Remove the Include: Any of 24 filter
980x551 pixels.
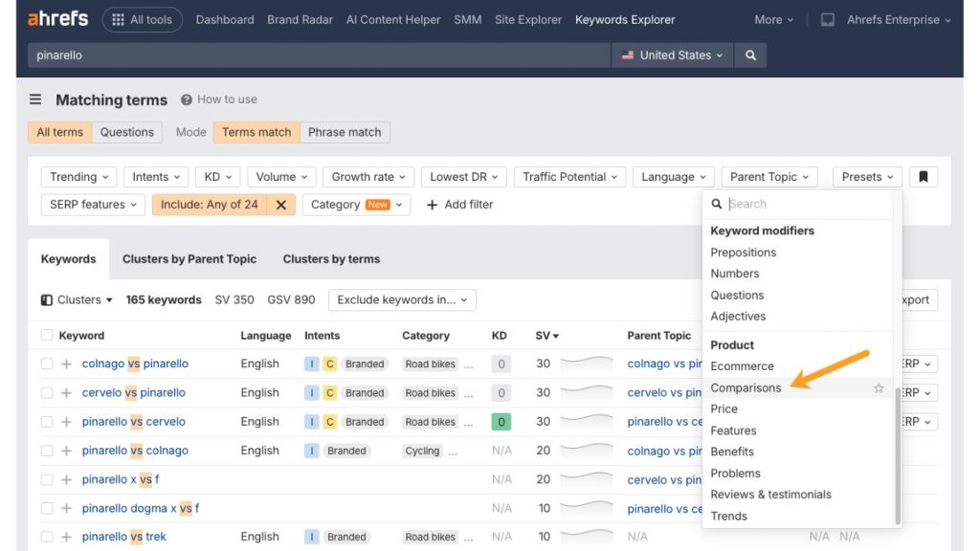[x=281, y=205]
